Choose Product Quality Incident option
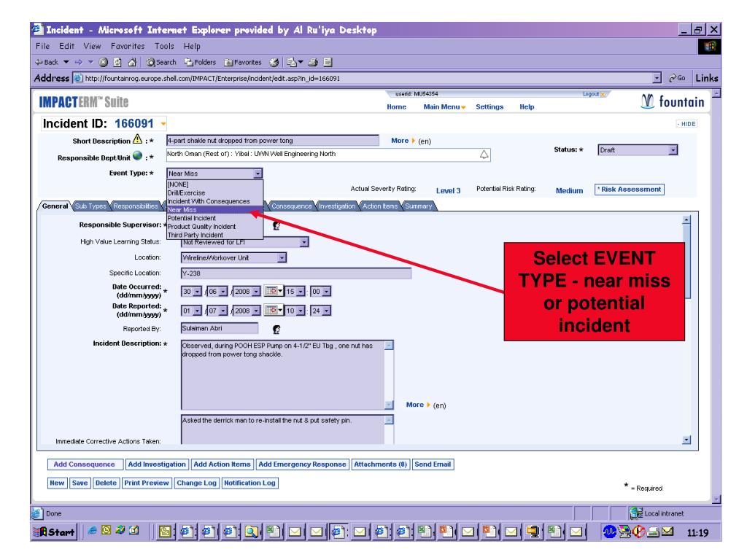Viewport: 747px width, 560px height. 214,227
